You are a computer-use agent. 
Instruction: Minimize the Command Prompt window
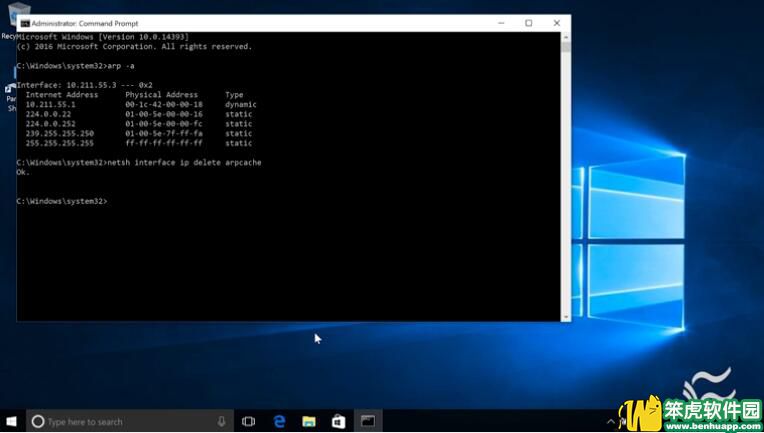[501, 23]
